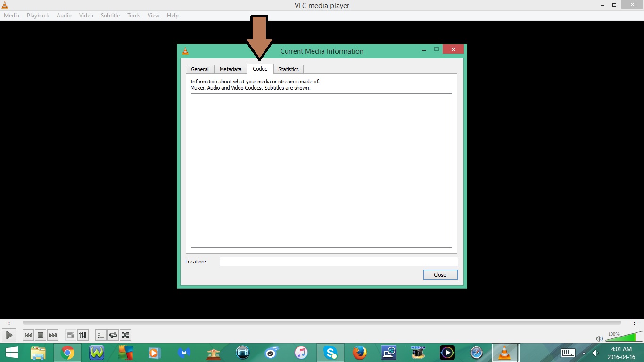Open the monitor-with-magnifier app on taskbar
The width and height of the screenshot is (644, 362).
389,353
